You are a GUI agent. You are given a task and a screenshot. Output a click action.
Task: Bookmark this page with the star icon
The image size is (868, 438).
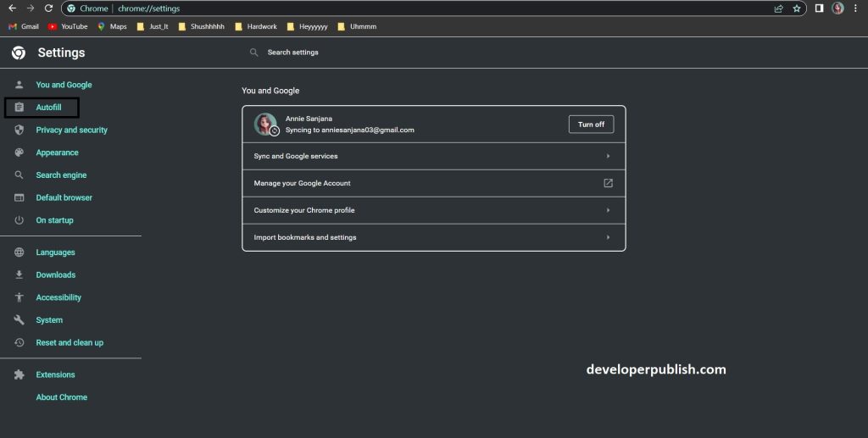point(797,8)
